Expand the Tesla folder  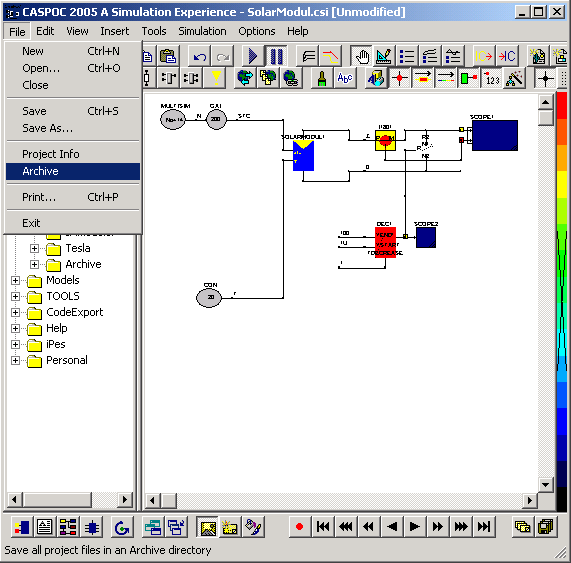point(34,248)
